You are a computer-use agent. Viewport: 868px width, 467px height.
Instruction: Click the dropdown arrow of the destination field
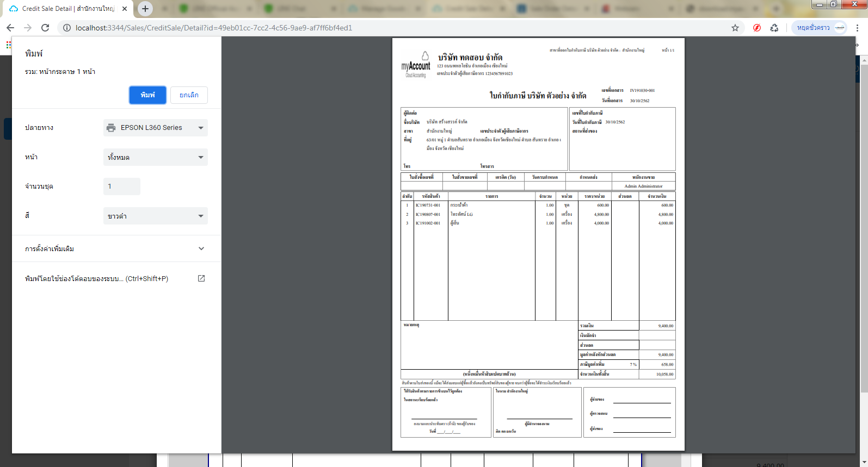pos(201,128)
